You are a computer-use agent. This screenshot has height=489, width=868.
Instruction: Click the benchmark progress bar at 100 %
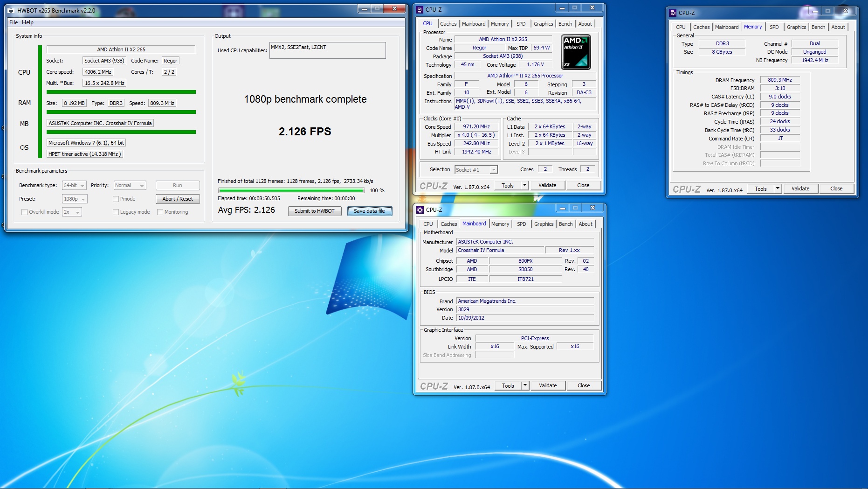291,190
